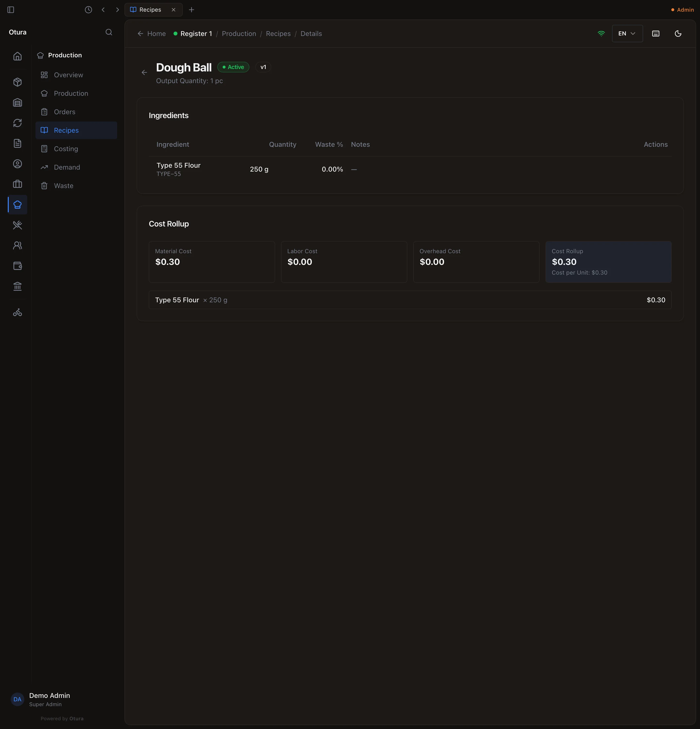This screenshot has height=729, width=700.
Task: Open the home icon in the rail
Action: (x=17, y=56)
